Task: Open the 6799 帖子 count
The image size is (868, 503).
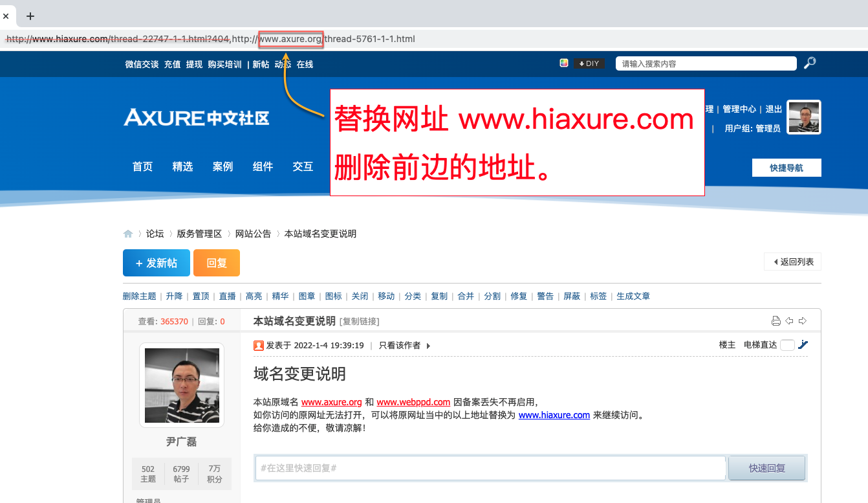Action: click(181, 474)
